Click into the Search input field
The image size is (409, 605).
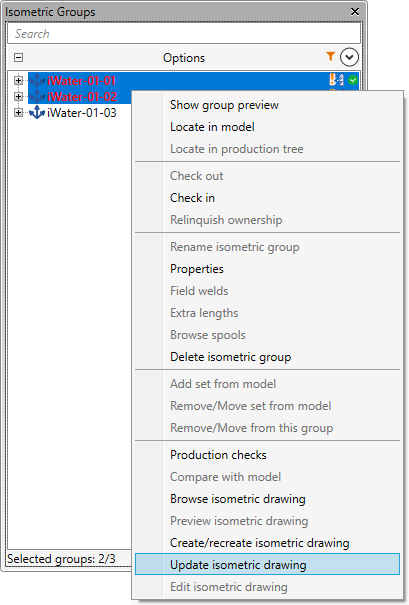[184, 34]
